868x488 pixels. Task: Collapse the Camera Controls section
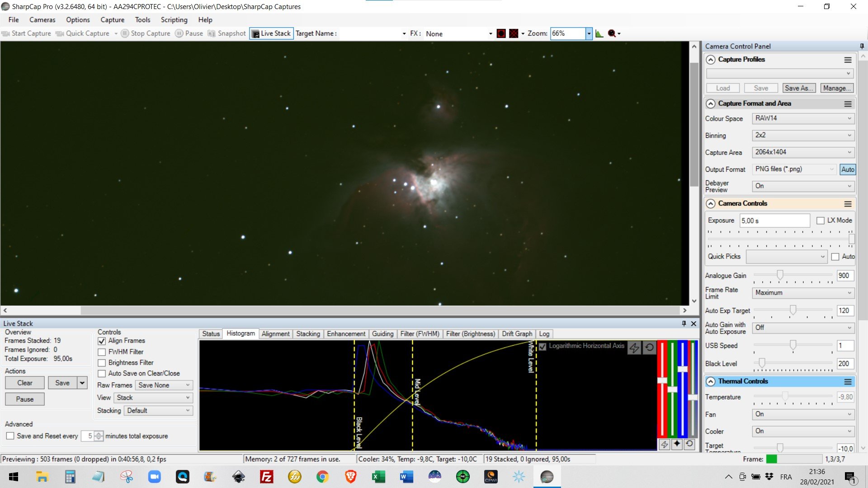pos(711,204)
